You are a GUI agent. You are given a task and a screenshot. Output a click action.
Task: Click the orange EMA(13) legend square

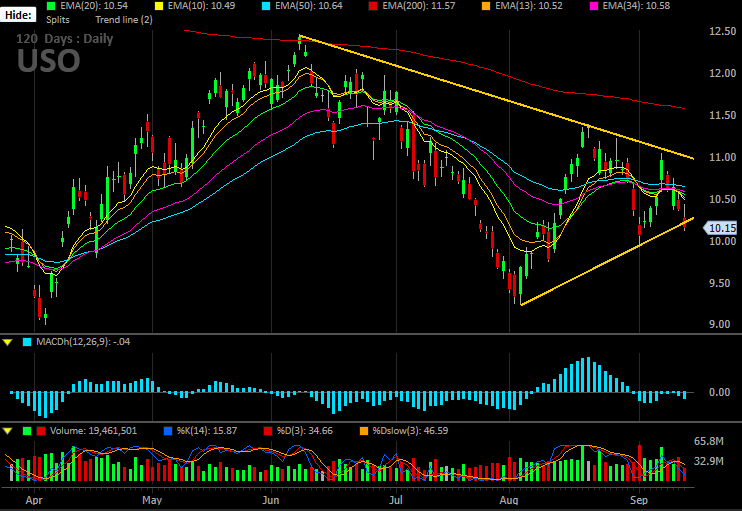[x=486, y=6]
